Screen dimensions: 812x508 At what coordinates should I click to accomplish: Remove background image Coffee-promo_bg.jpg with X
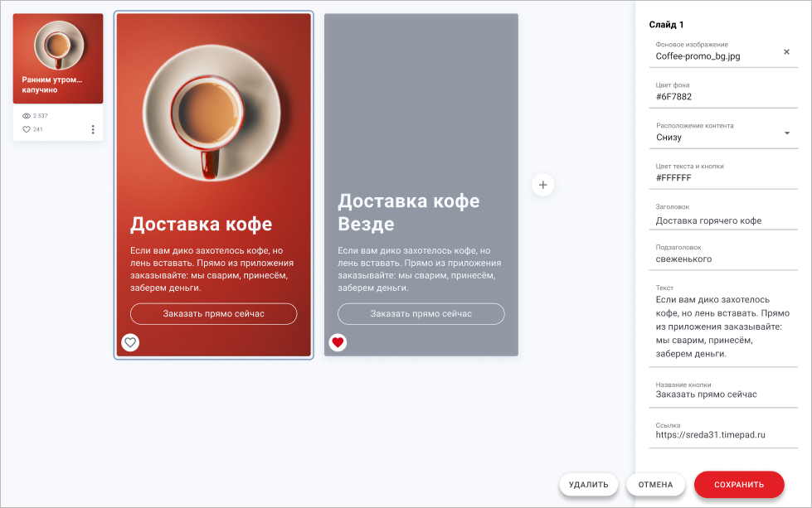pyautogui.click(x=786, y=52)
